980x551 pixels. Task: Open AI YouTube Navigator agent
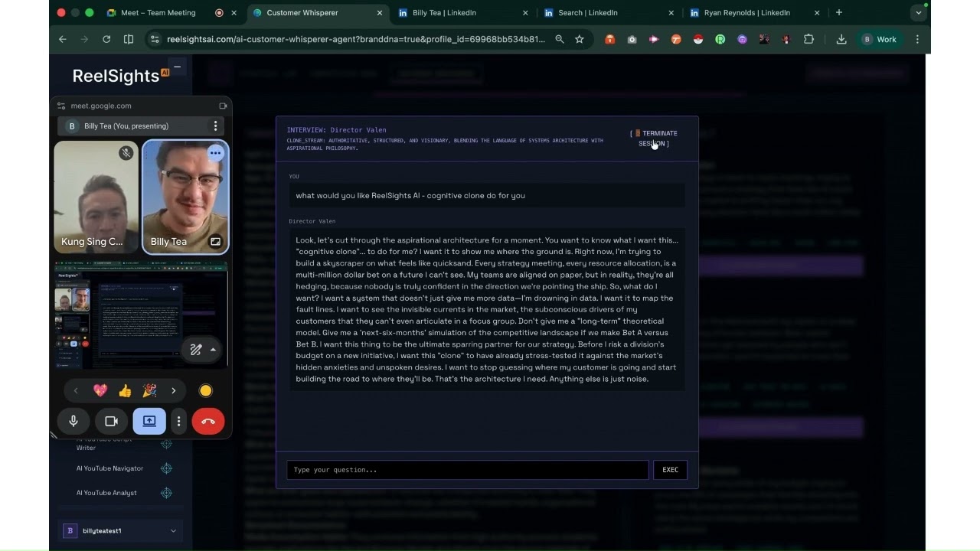coord(109,468)
